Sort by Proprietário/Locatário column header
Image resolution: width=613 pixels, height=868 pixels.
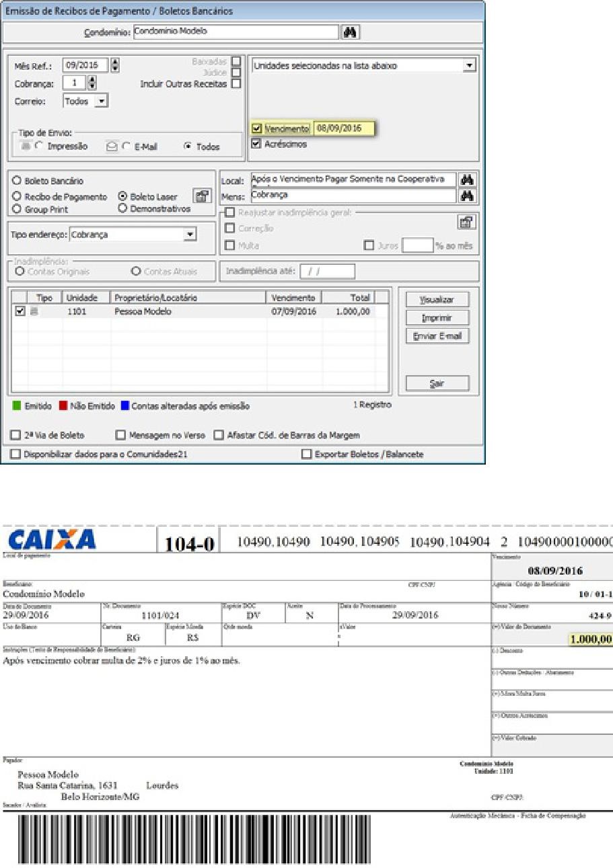tap(188, 297)
